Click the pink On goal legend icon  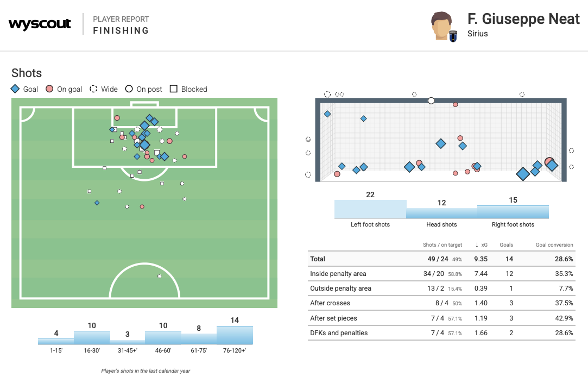[49, 89]
